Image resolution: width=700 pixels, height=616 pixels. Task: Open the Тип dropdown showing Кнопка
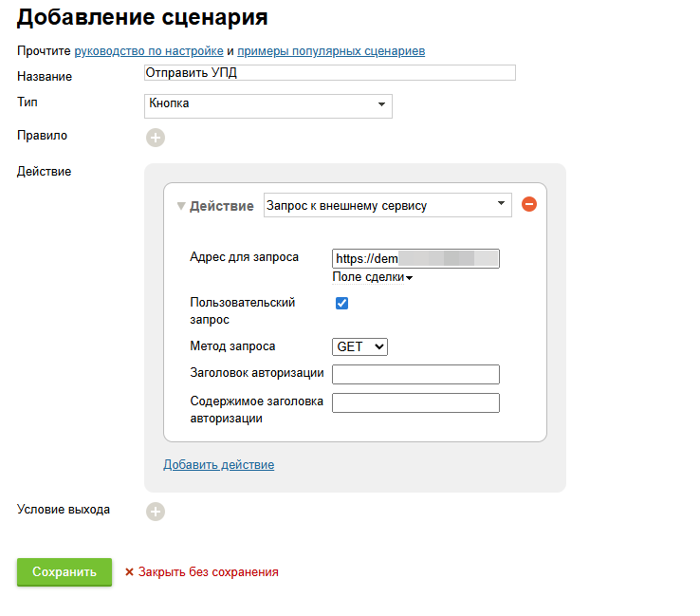point(268,104)
